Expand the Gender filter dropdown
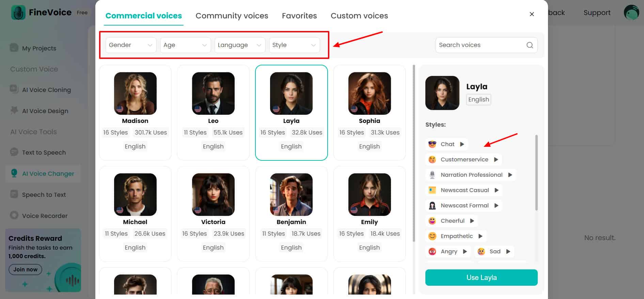Image resolution: width=644 pixels, height=299 pixels. tap(131, 45)
